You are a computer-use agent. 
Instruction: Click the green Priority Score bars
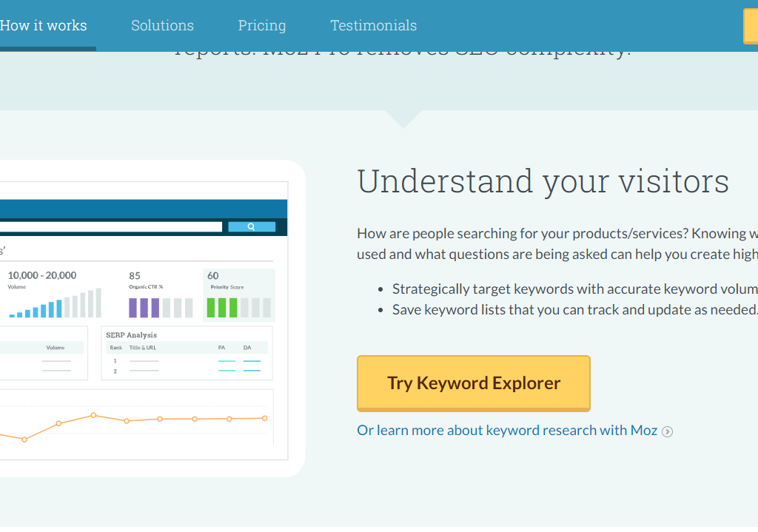(239, 308)
